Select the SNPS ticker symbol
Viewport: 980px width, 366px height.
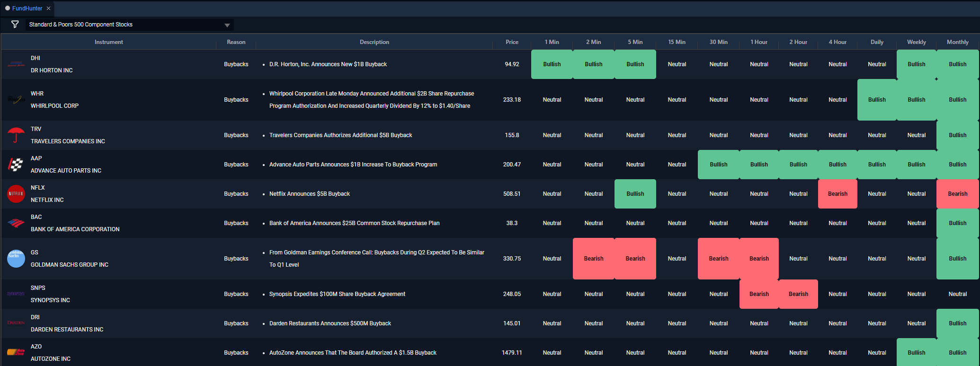click(38, 288)
